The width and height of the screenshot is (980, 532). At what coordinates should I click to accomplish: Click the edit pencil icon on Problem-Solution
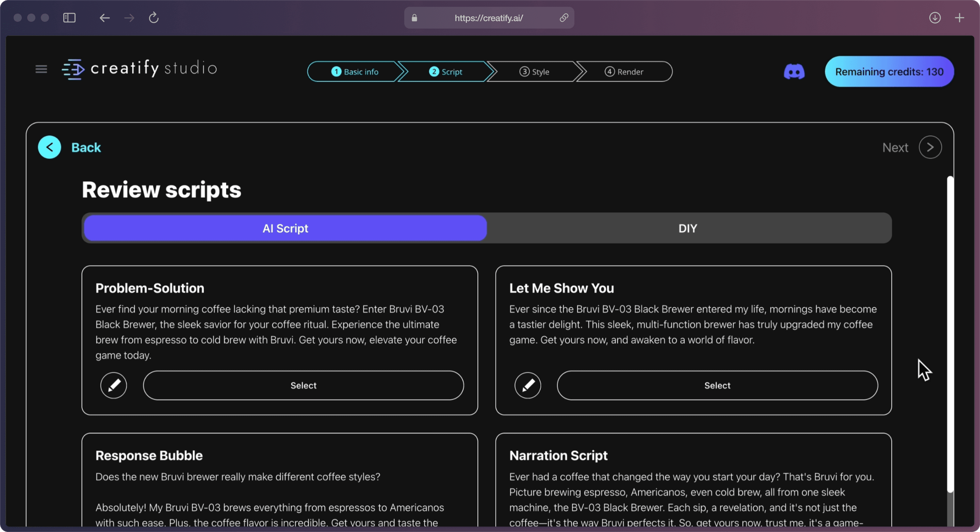113,385
